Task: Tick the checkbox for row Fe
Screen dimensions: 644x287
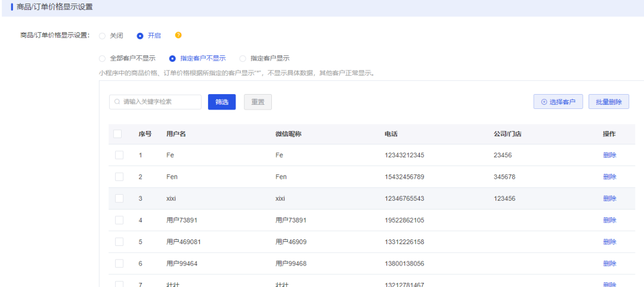Action: point(119,155)
